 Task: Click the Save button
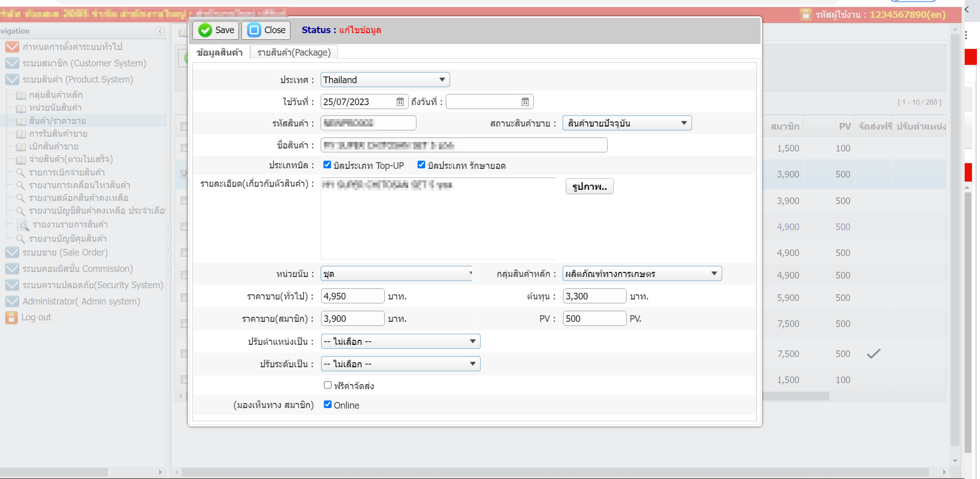215,30
